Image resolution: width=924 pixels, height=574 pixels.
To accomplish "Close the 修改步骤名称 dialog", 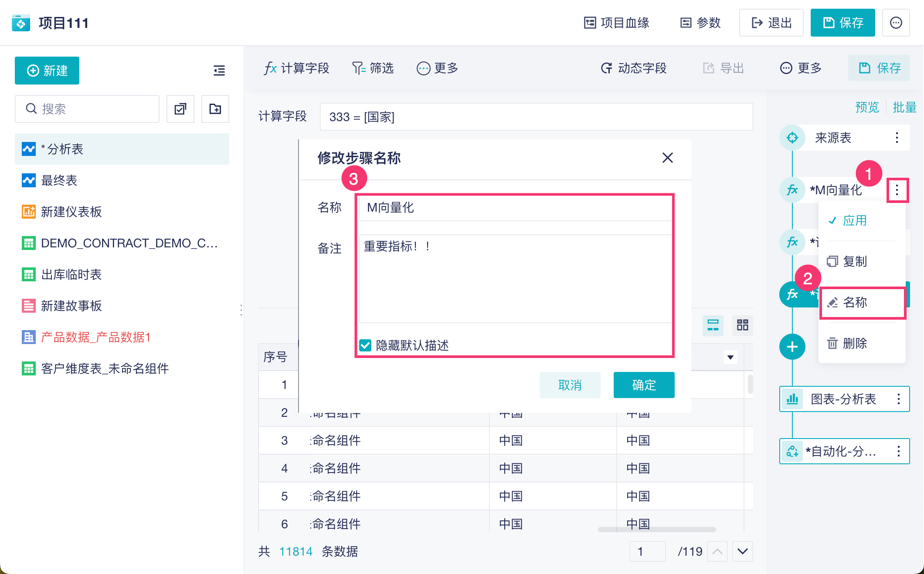I will (667, 158).
